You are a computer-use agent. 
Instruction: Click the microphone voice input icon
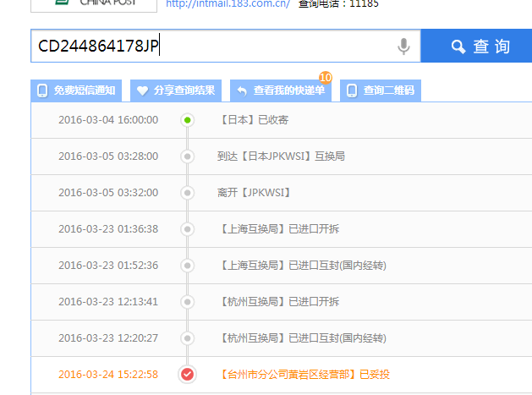(403, 47)
